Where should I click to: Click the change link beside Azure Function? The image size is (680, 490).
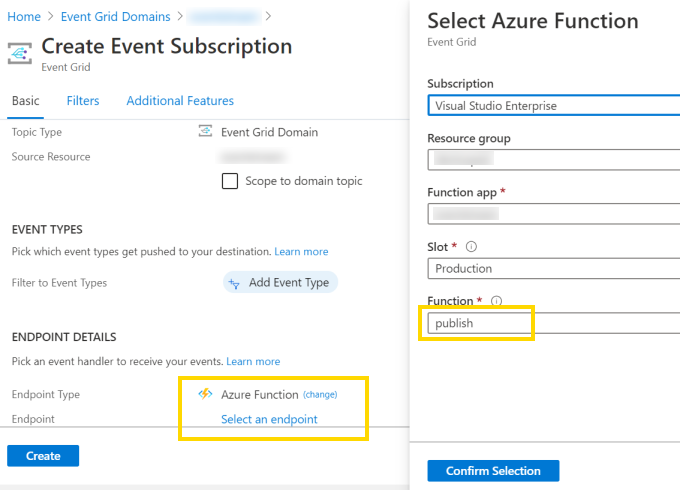click(x=320, y=395)
